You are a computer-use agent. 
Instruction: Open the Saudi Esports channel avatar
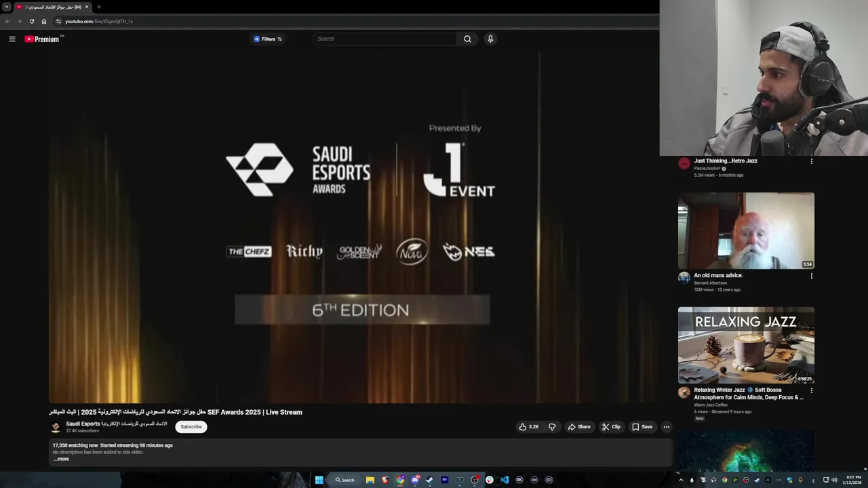pos(56,427)
